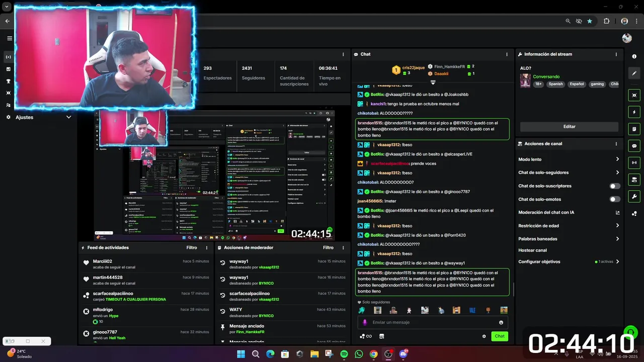Open the shop icon below chat input
Screen dimensions: 644x362
coord(381,336)
